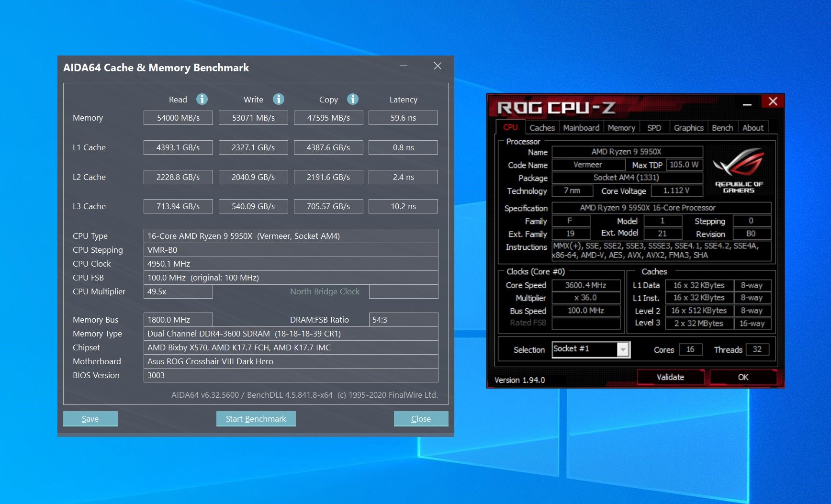
Task: Click the Instructions list in CPU-Z
Action: [662, 251]
